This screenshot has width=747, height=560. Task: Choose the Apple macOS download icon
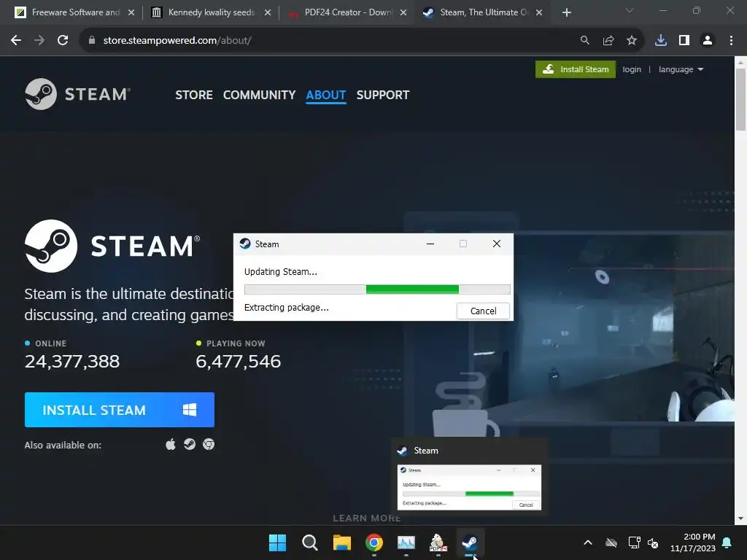[171, 444]
